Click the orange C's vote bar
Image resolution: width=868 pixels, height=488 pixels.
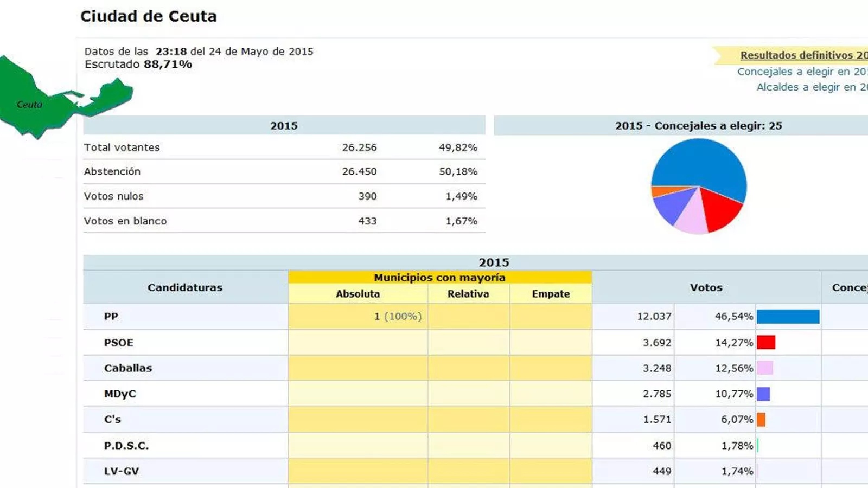pos(761,420)
